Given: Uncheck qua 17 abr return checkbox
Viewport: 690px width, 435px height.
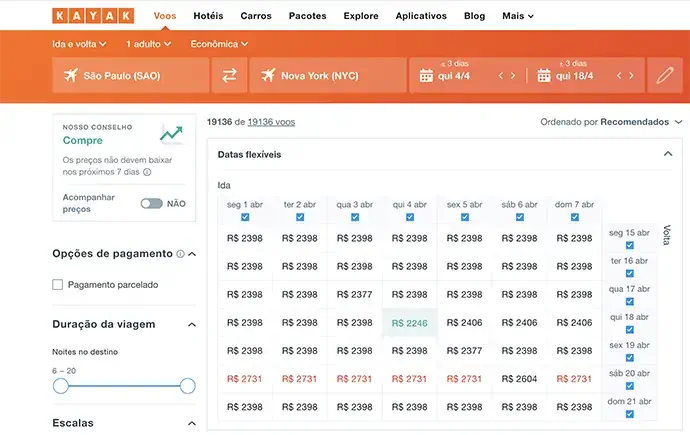Looking at the screenshot, I should pyautogui.click(x=630, y=302).
